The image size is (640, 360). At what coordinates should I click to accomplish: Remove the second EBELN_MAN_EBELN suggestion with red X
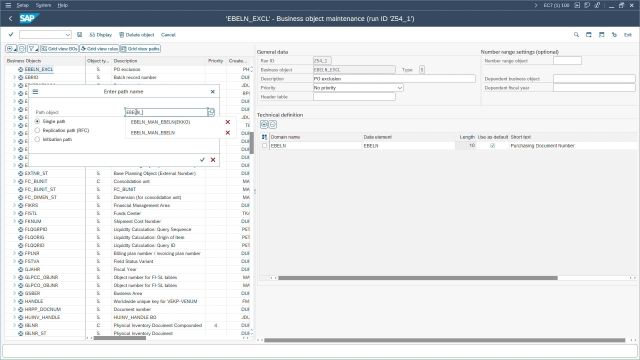[x=228, y=133]
